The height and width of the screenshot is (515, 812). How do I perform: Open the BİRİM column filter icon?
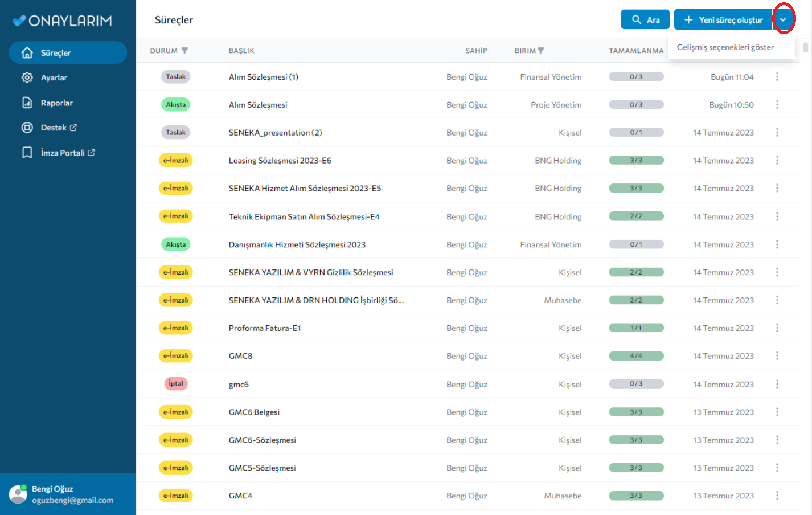coord(541,51)
